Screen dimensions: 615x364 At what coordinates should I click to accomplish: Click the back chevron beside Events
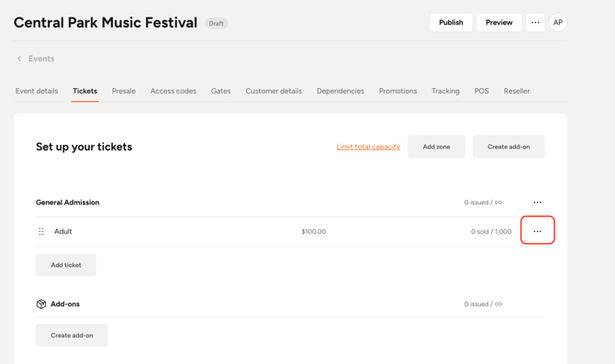pos(19,59)
